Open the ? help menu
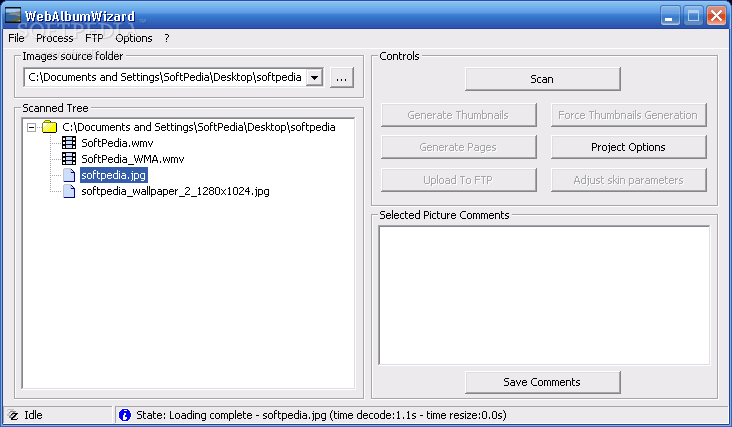Viewport: 732px width, 427px height. (167, 38)
